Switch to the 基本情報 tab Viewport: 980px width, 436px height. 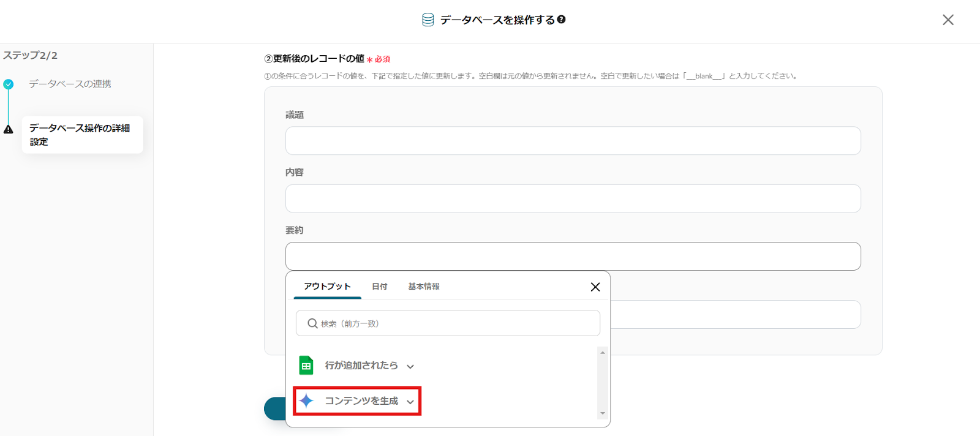click(x=424, y=287)
